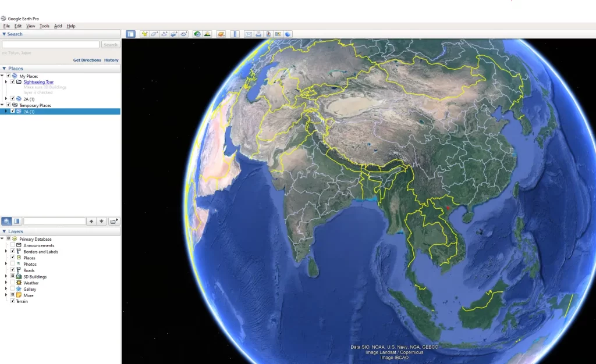Click the Print toolbar icon

coord(258,34)
